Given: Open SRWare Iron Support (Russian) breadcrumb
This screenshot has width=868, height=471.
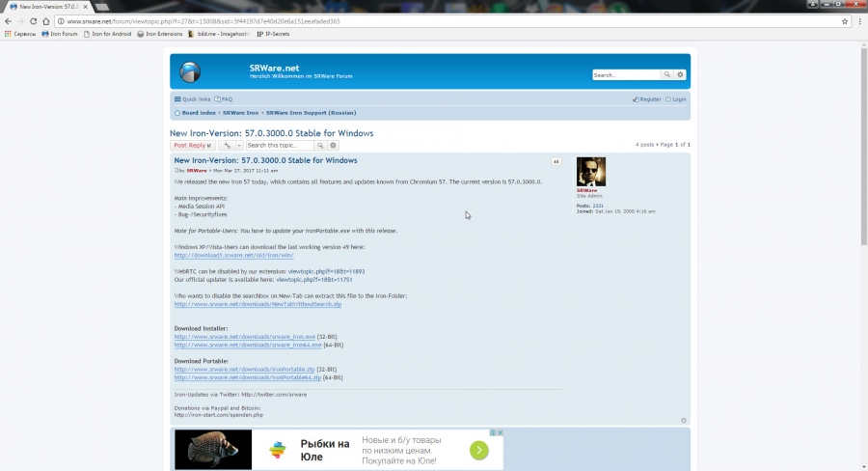Looking at the screenshot, I should (311, 113).
